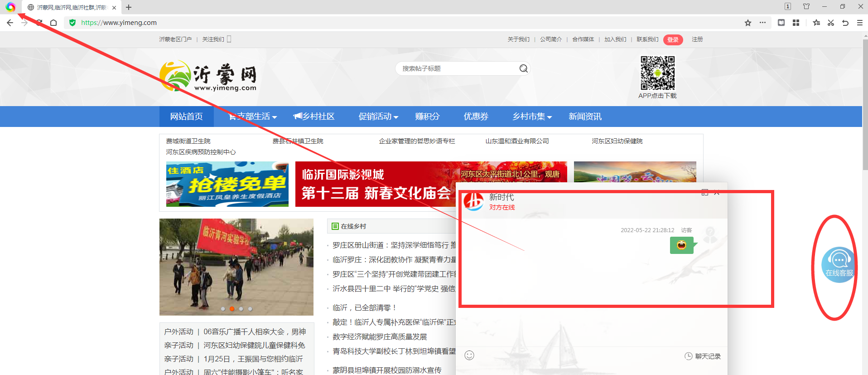Open the 河东区妇幼保健院 link
The height and width of the screenshot is (375, 868).
click(617, 141)
